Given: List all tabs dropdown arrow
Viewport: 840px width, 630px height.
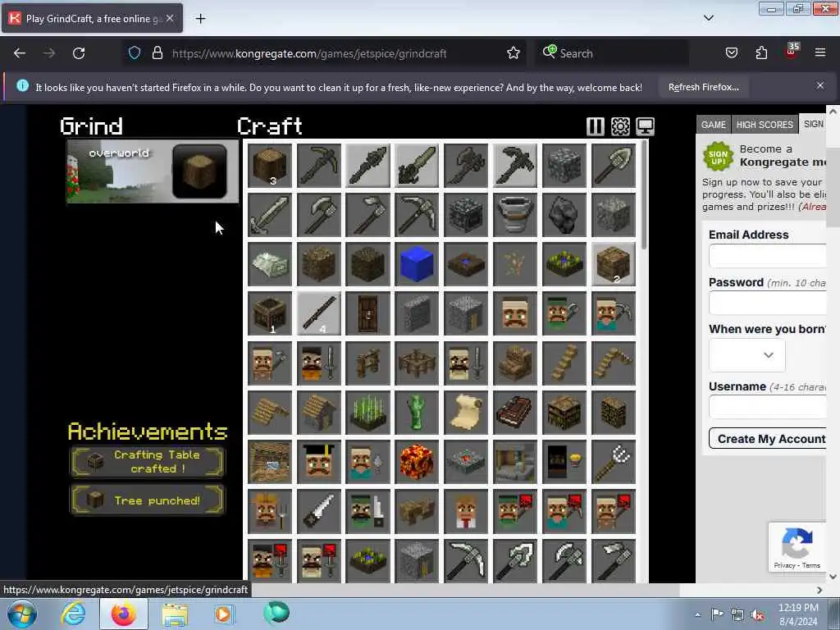Looking at the screenshot, I should [709, 18].
